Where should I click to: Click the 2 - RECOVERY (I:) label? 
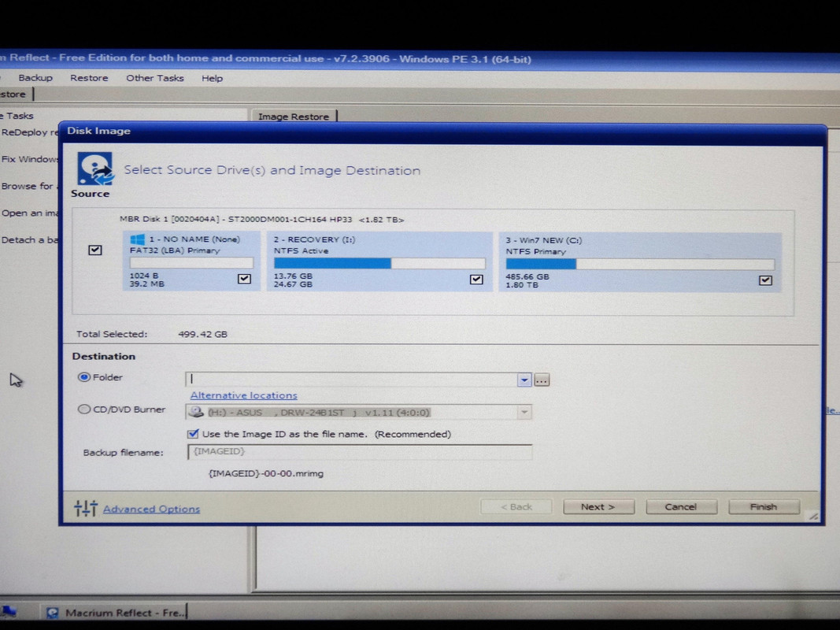[x=314, y=239]
